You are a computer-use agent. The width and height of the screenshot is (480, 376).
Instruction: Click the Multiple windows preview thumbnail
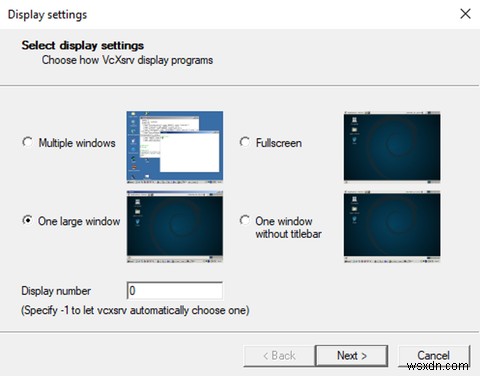coord(175,147)
